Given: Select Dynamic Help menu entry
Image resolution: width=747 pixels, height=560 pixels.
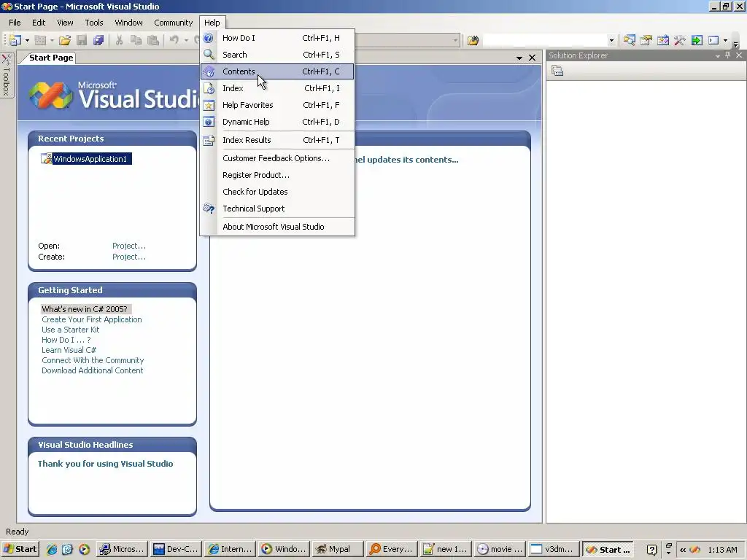Looking at the screenshot, I should point(277,122).
